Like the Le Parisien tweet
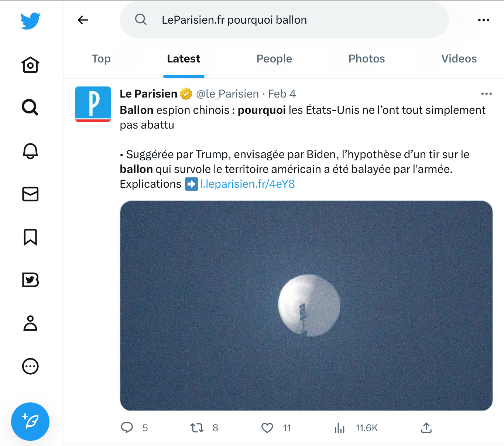504x446 pixels. tap(267, 428)
